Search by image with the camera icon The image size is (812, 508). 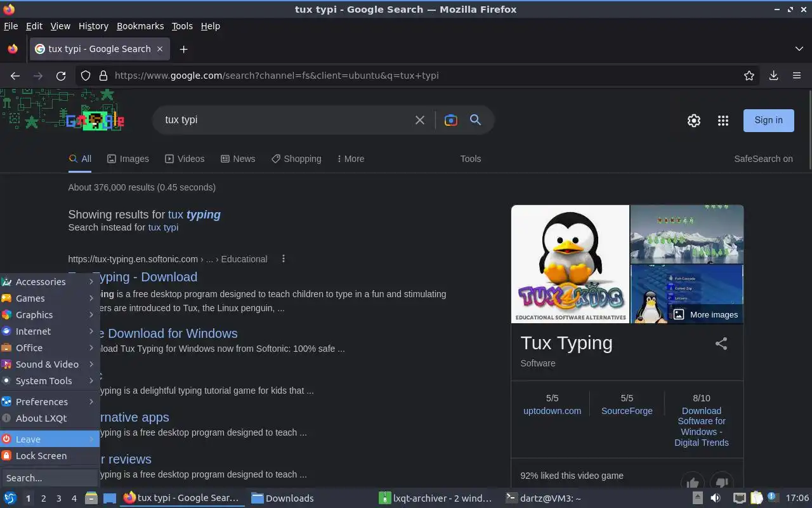click(x=451, y=120)
